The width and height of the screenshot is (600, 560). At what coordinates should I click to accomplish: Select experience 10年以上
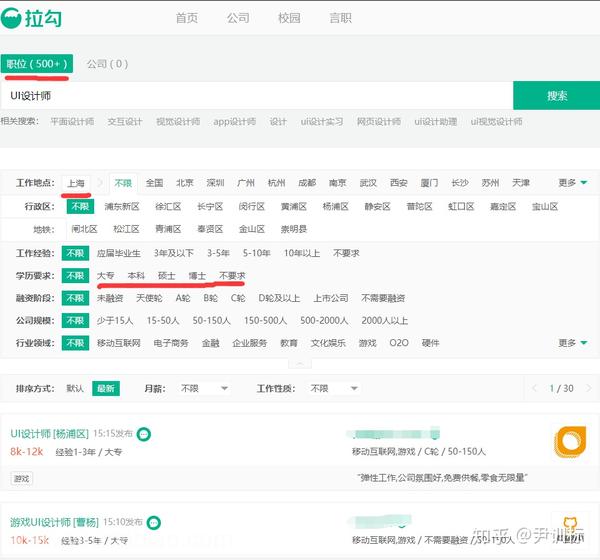coord(302,253)
